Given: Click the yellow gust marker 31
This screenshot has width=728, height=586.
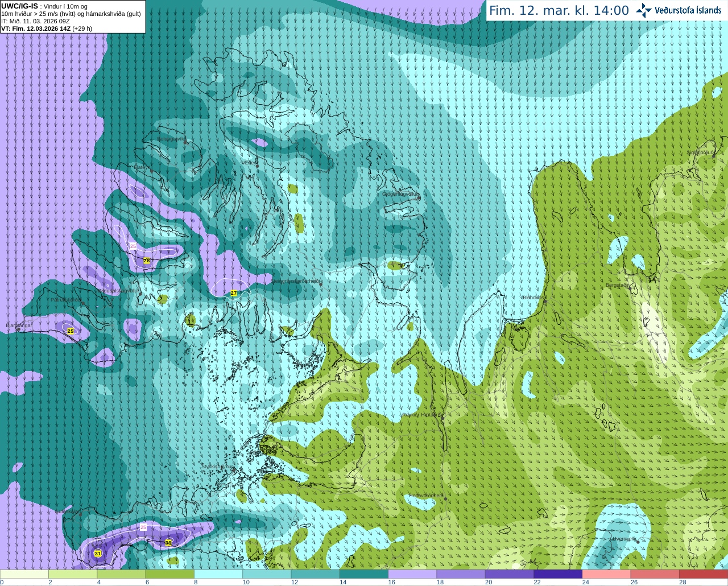Looking at the screenshot, I should 98,554.
